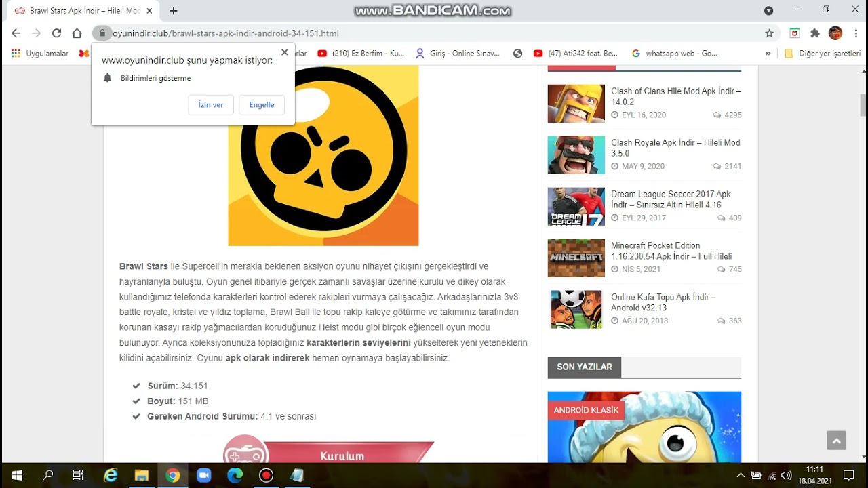Viewport: 868px width, 488px height.
Task: Expand the hidden bookmarks chevron
Action: (768, 54)
